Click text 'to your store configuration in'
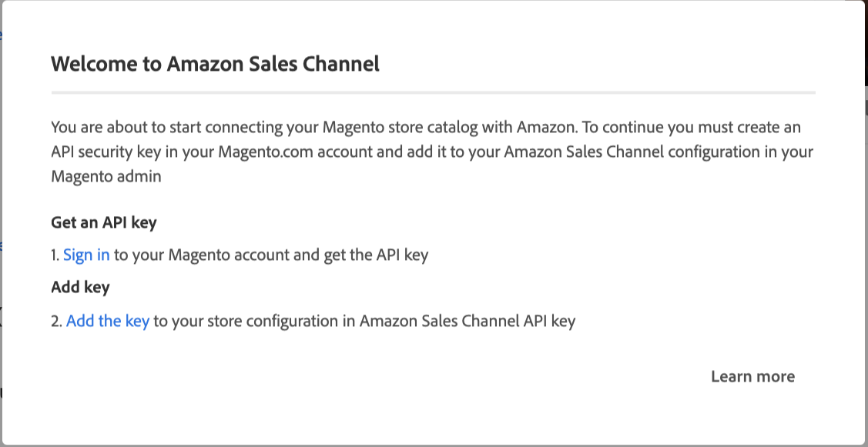This screenshot has height=447, width=868. (x=254, y=322)
